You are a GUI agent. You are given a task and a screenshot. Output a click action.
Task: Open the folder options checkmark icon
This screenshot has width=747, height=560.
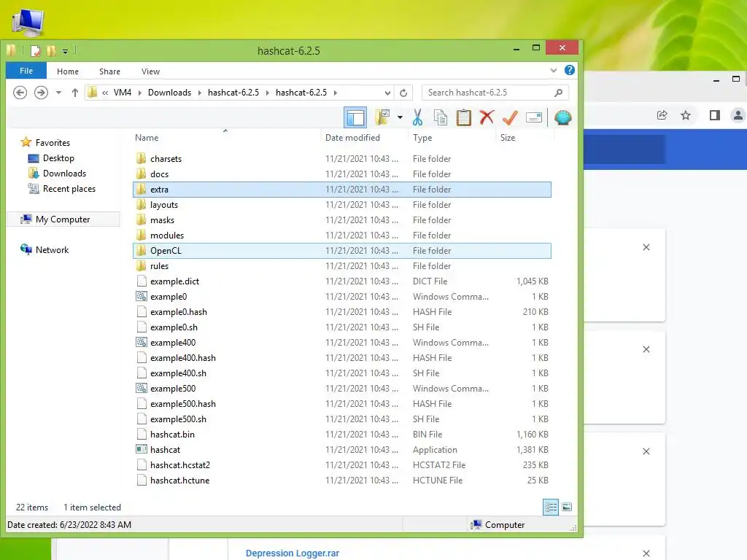point(382,117)
